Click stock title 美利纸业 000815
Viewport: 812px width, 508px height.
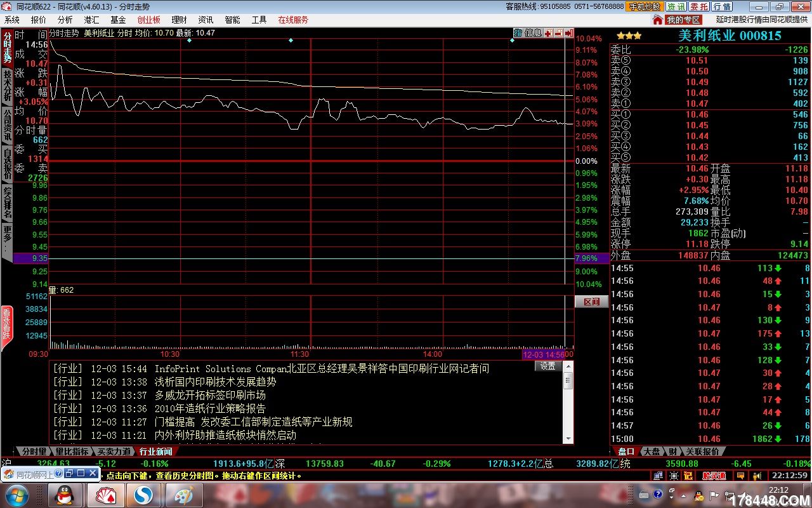pyautogui.click(x=730, y=36)
